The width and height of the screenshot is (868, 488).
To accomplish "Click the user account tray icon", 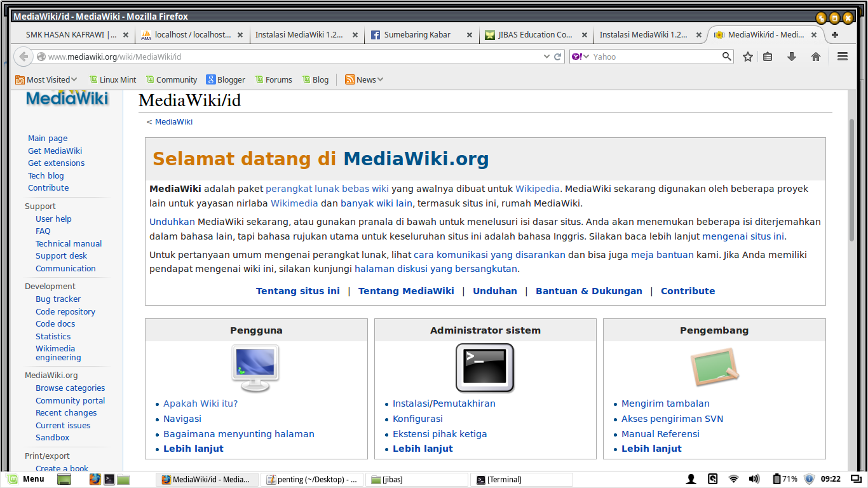I will coord(691,479).
